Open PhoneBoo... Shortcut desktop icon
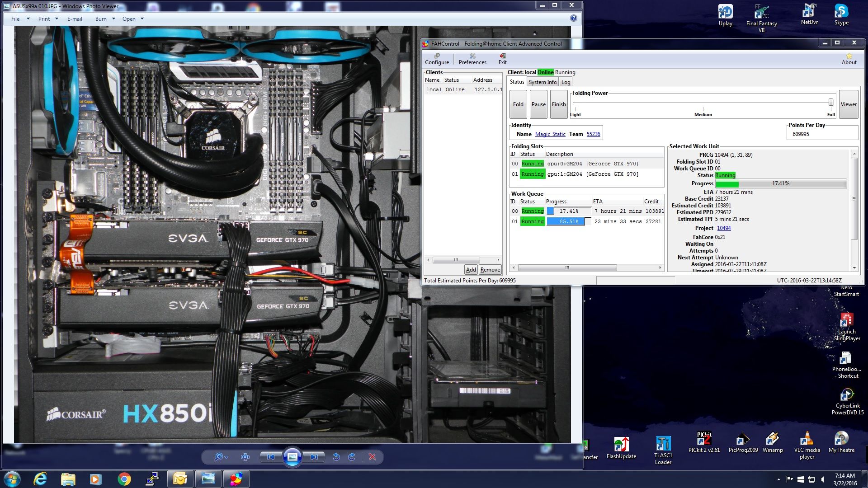 pos(846,365)
